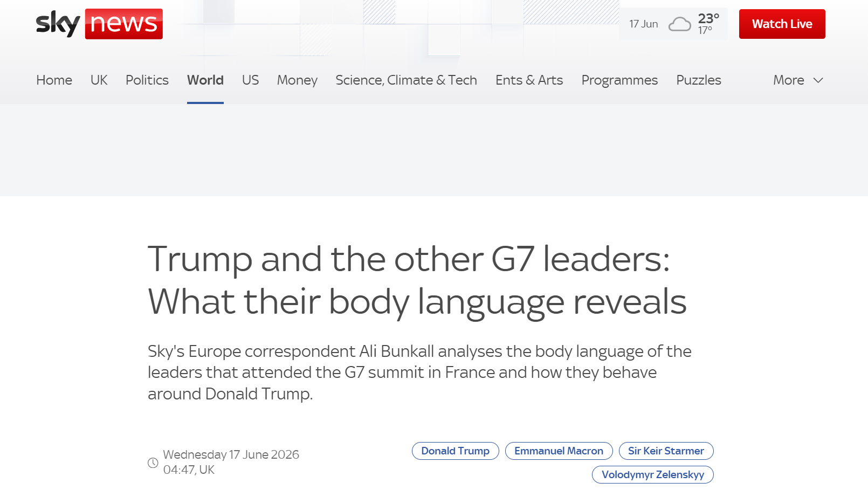Open the Money section
868x497 pixels.
[297, 80]
